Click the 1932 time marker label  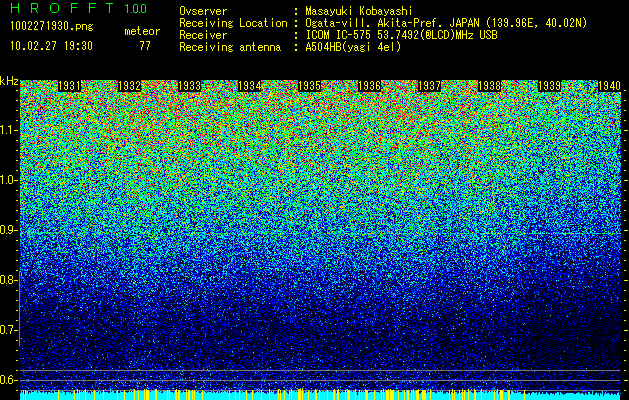(130, 86)
